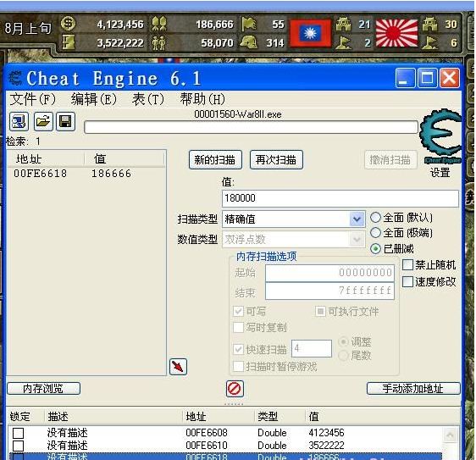Open a cheat table folder icon

43,121
